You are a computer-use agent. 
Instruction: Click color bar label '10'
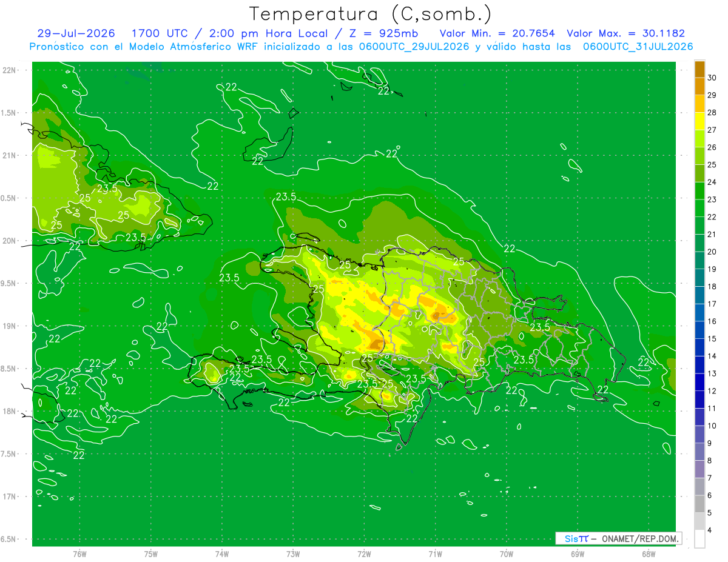pyautogui.click(x=712, y=426)
